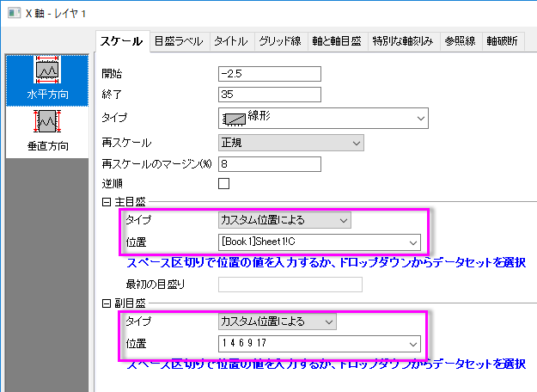
Task: Open the 主目盛 位置 [Book1]Sheet1!C dropdown
Action: coord(319,242)
